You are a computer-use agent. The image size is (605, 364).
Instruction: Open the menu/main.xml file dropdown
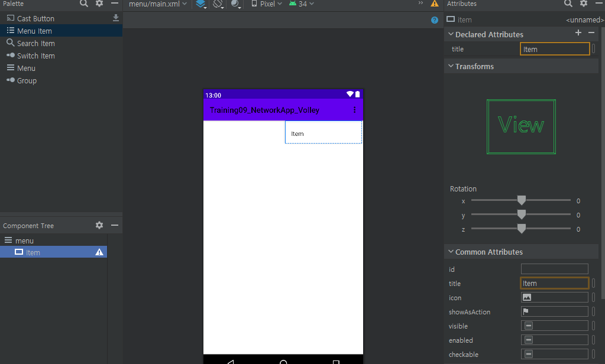(x=158, y=4)
